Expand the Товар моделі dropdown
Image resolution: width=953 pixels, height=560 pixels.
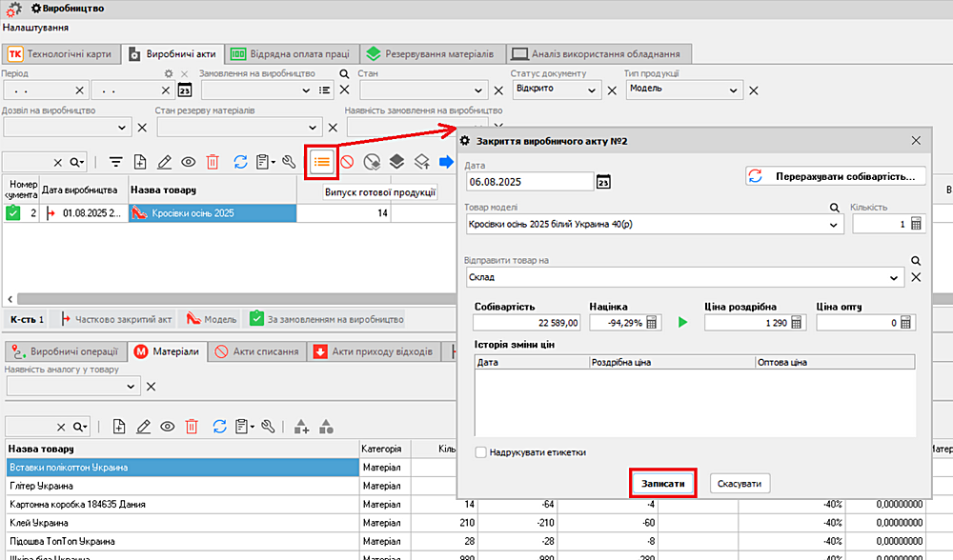click(x=835, y=225)
